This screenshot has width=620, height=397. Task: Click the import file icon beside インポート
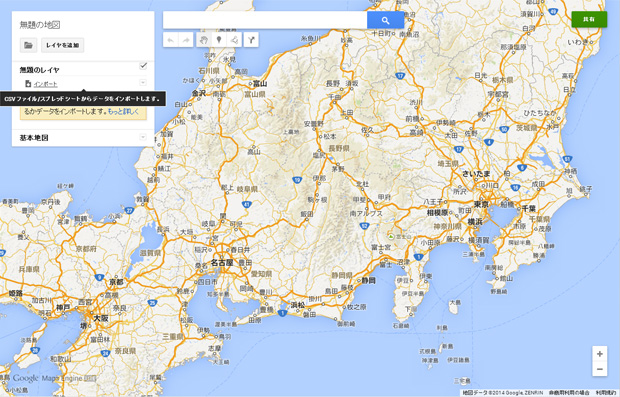click(28, 84)
